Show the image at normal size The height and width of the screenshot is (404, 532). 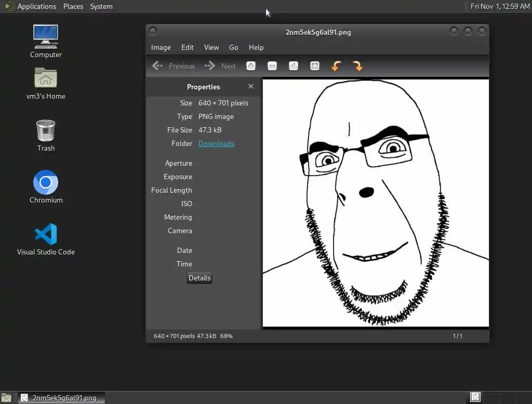coord(294,66)
